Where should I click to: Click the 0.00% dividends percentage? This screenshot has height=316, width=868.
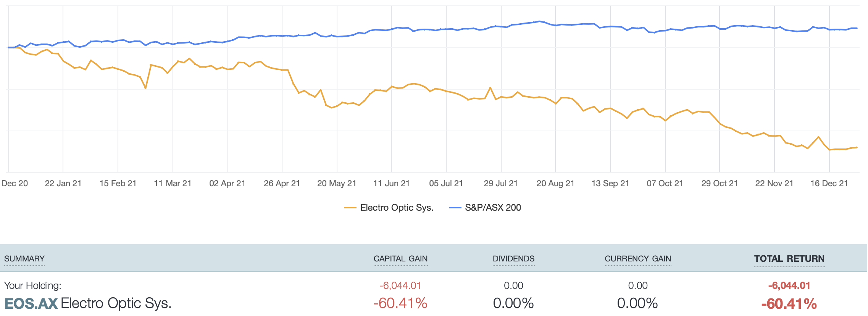coord(513,303)
